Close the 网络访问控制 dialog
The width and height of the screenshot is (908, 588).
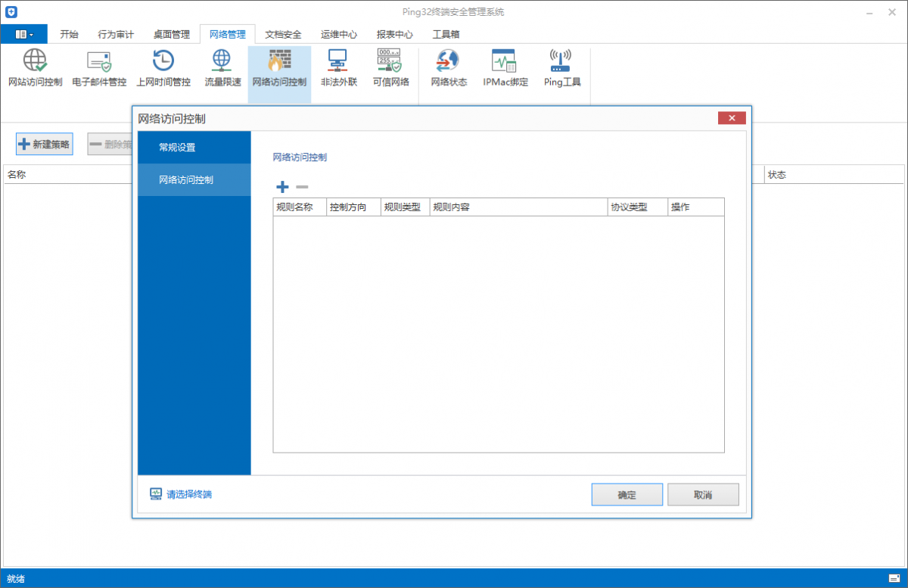(x=732, y=118)
